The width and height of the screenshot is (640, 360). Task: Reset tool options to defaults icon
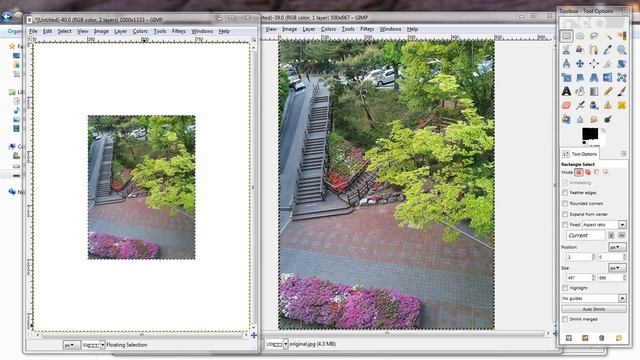pyautogui.click(x=619, y=338)
